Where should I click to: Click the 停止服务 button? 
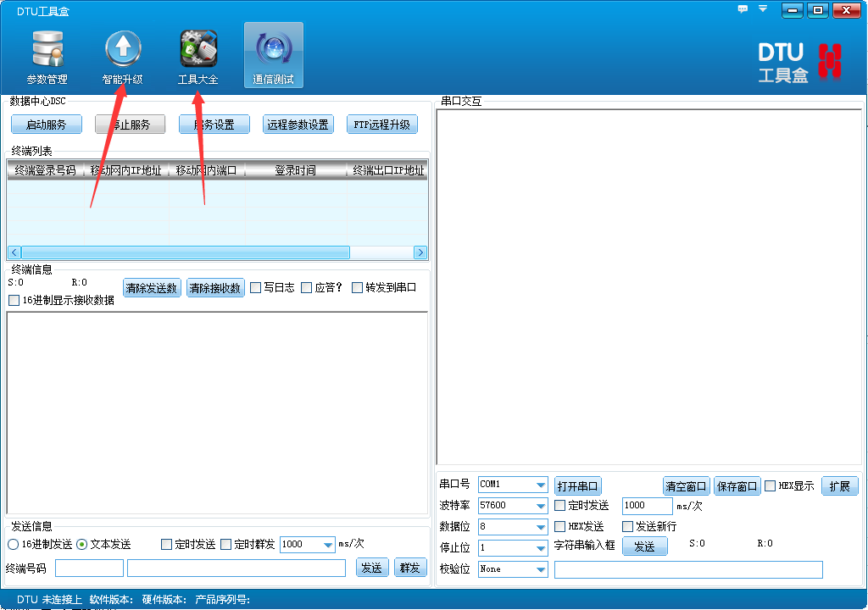click(x=130, y=125)
